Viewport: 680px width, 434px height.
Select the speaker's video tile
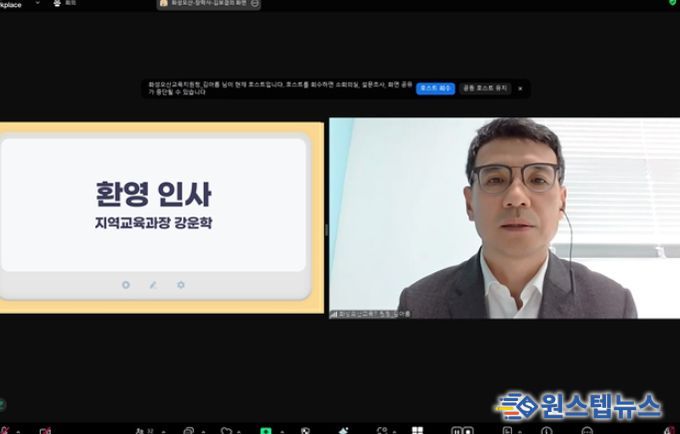click(504, 218)
